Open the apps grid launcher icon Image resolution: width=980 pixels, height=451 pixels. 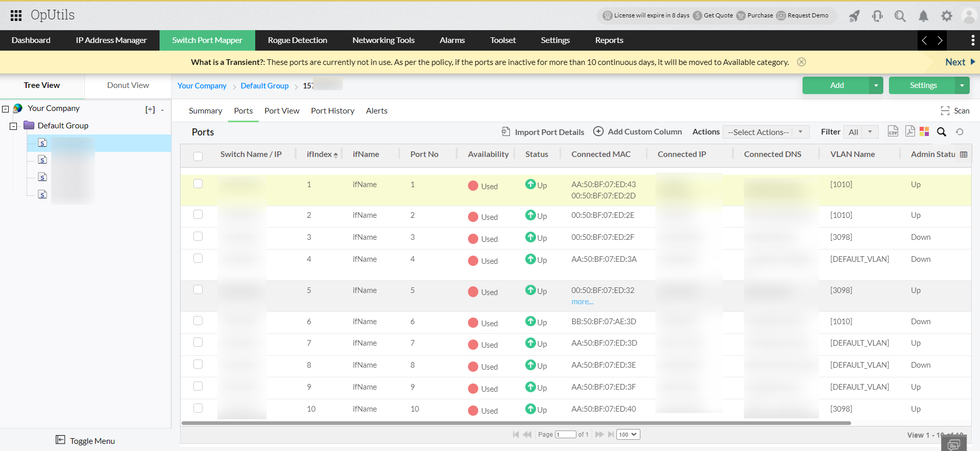pyautogui.click(x=16, y=15)
